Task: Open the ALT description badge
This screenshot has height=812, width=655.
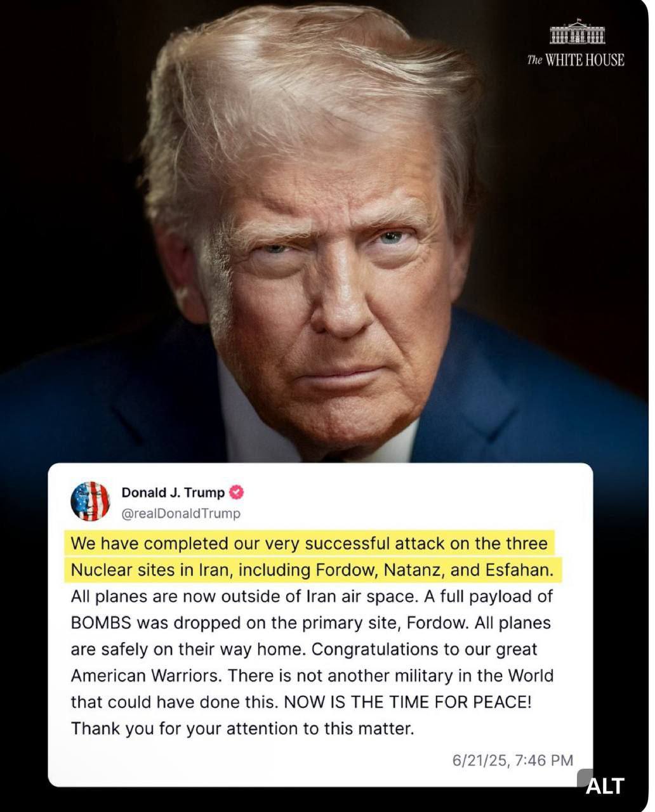Action: pos(604,785)
